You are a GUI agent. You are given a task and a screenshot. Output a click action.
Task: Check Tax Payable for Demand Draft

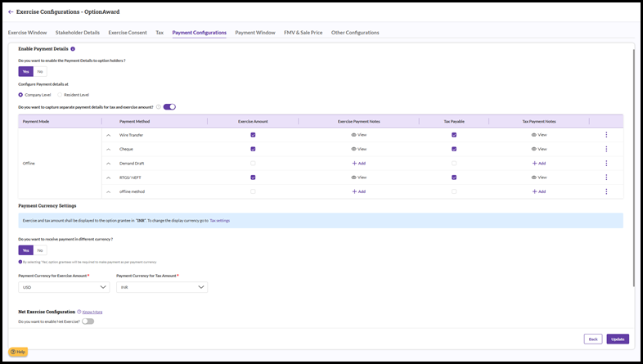pyautogui.click(x=454, y=163)
